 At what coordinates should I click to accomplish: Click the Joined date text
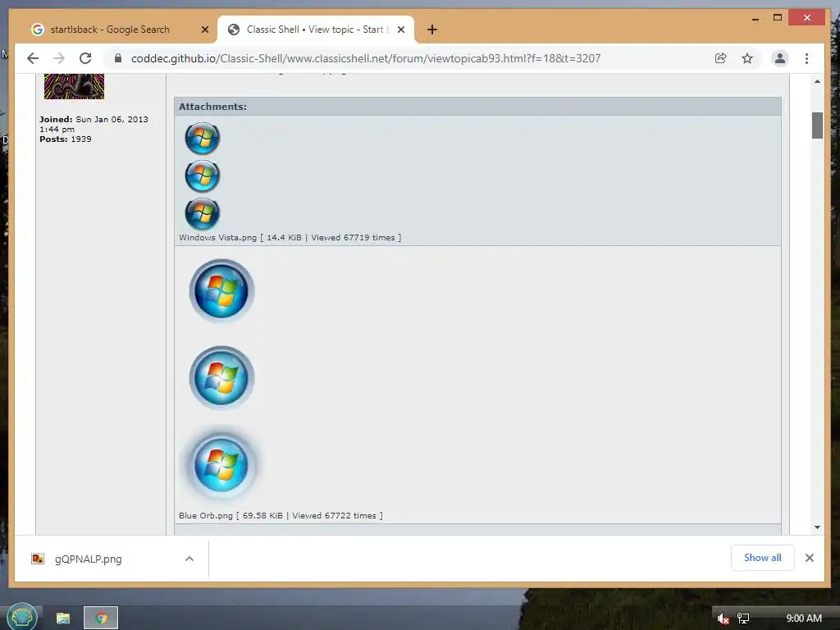click(x=94, y=125)
